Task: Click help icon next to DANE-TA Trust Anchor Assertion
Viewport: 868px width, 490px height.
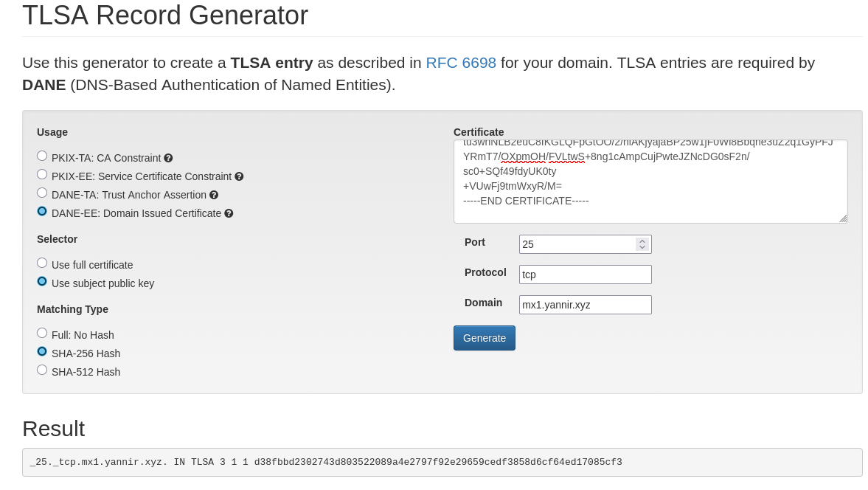Action: coord(214,195)
